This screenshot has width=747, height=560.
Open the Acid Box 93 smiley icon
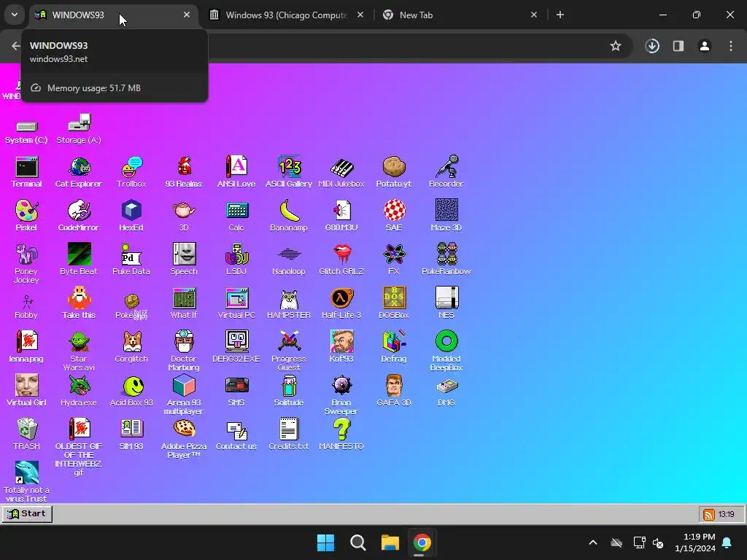click(x=131, y=391)
